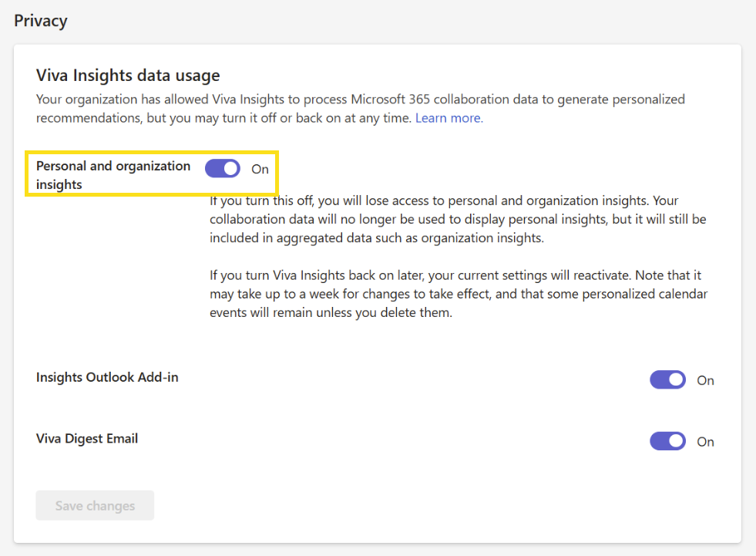The width and height of the screenshot is (756, 556).
Task: Click the Viva Digest Email label
Action: (87, 438)
